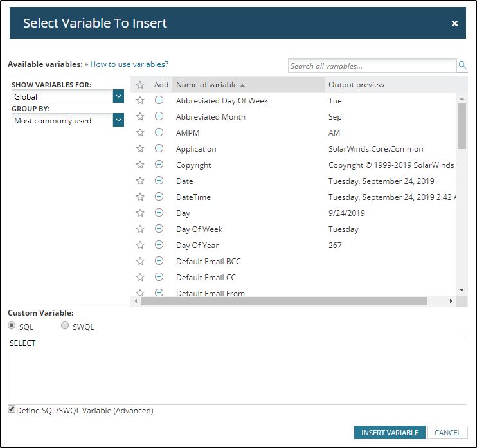Uncheck Define SQL/SWQL Variable (Advanced)
477x448 pixels.
12,409
